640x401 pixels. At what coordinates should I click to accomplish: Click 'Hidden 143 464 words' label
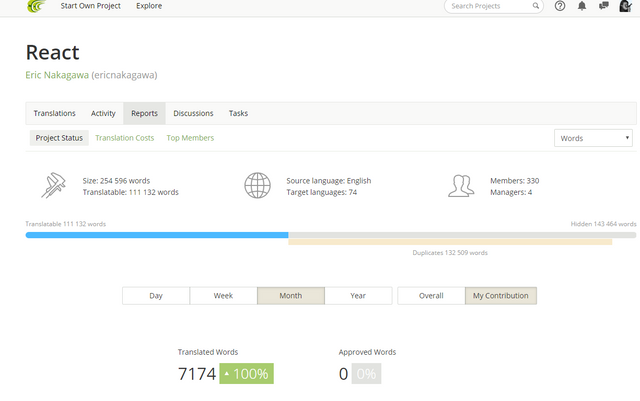tap(603, 224)
